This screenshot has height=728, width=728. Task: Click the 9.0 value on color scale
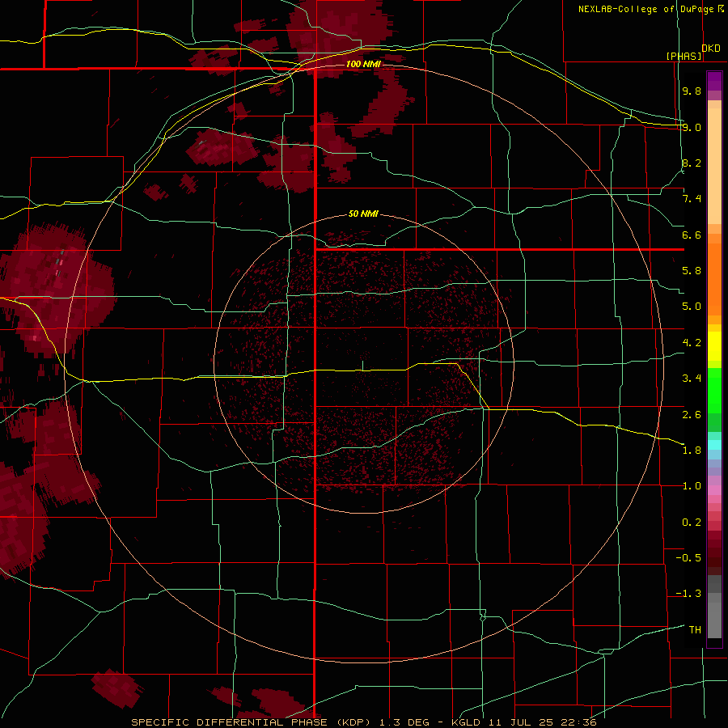692,127
